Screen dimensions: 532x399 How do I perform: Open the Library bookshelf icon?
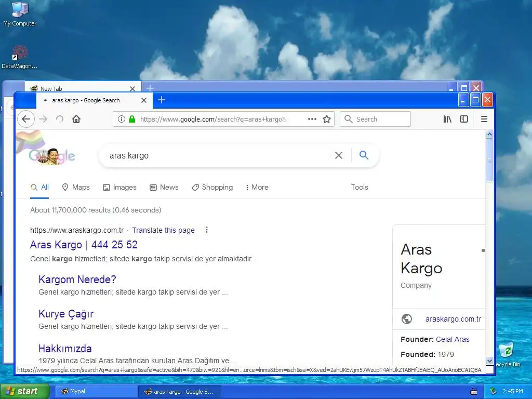(447, 119)
